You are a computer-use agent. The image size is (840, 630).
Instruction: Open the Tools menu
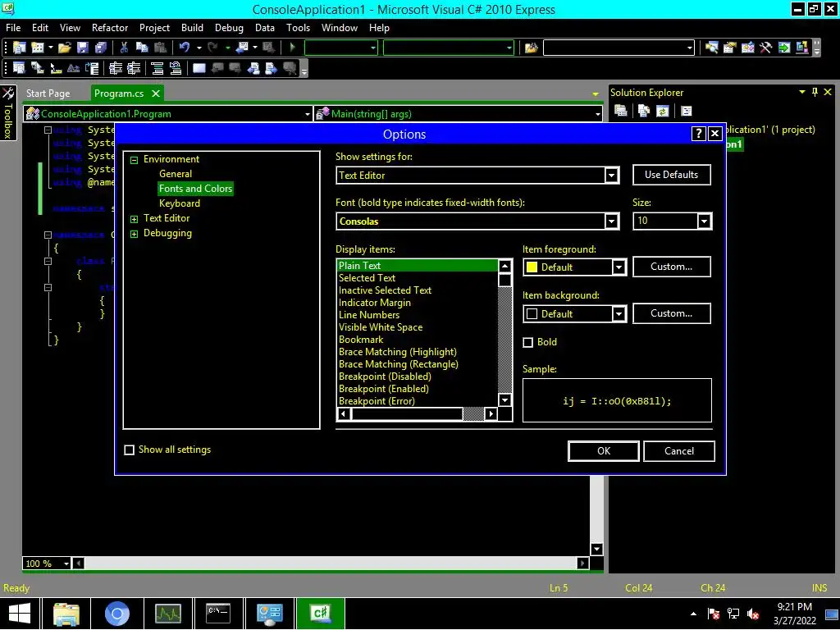coord(298,28)
